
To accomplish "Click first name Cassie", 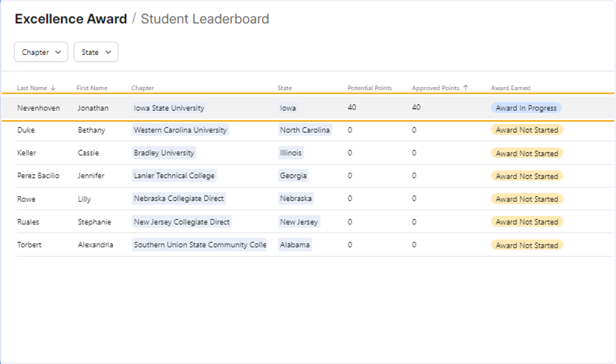I will pos(88,153).
